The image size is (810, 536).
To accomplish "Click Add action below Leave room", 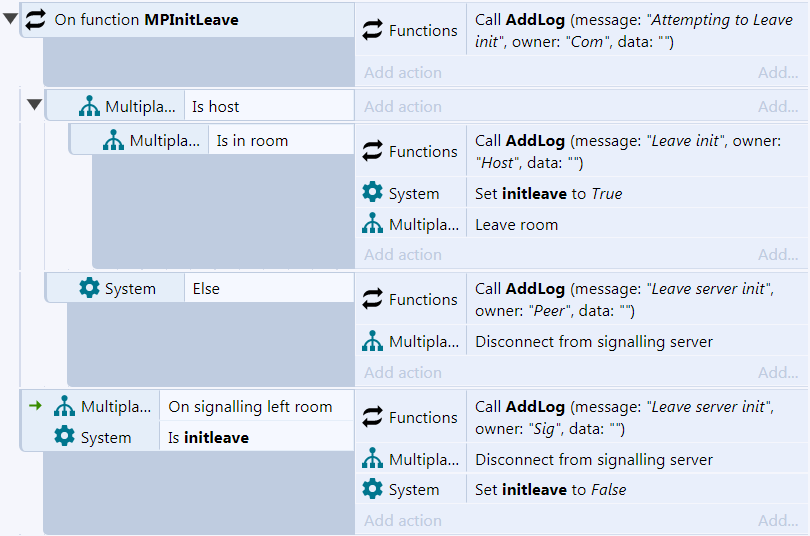I will [403, 255].
